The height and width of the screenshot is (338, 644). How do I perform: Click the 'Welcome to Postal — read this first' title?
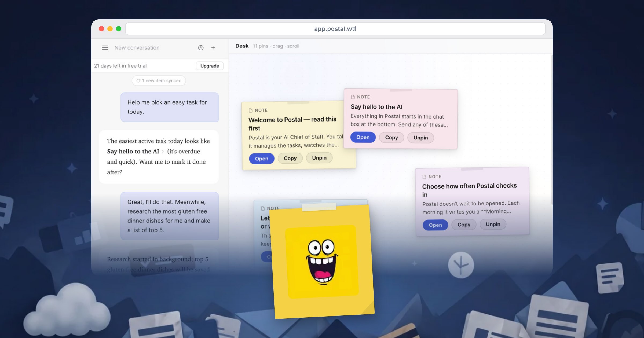tap(292, 124)
